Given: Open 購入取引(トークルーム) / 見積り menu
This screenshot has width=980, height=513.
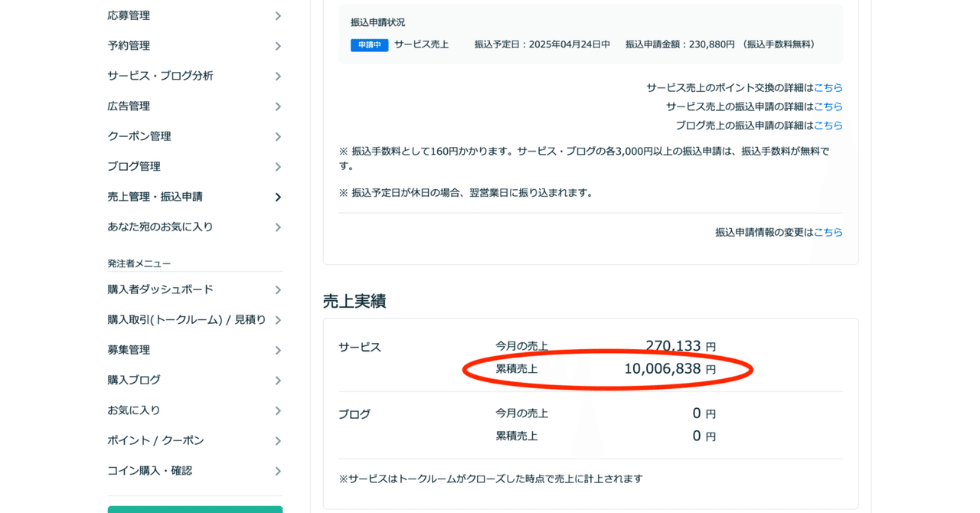Looking at the screenshot, I should coord(187,320).
